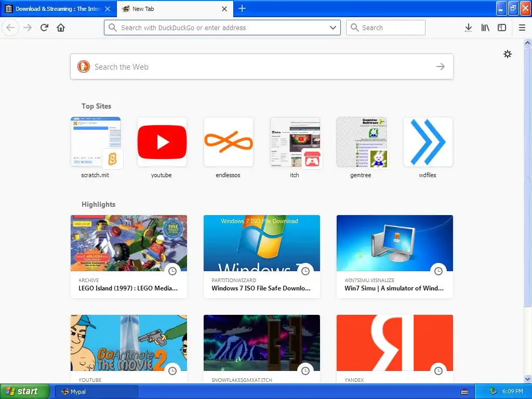Click history clock icon on Snowflakes itch card
Image resolution: width=532 pixels, height=399 pixels.
(x=305, y=370)
